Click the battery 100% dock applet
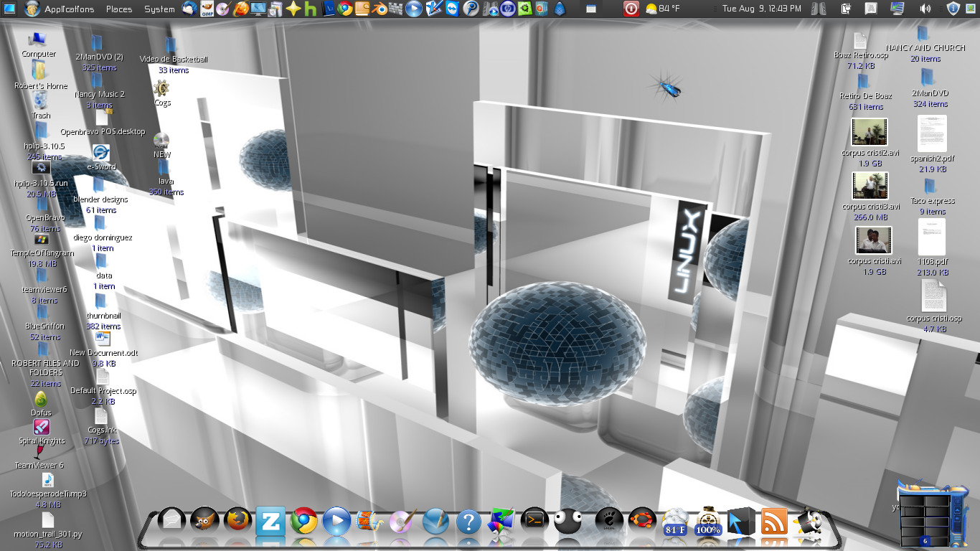Viewport: 980px width, 551px height. coord(708,522)
